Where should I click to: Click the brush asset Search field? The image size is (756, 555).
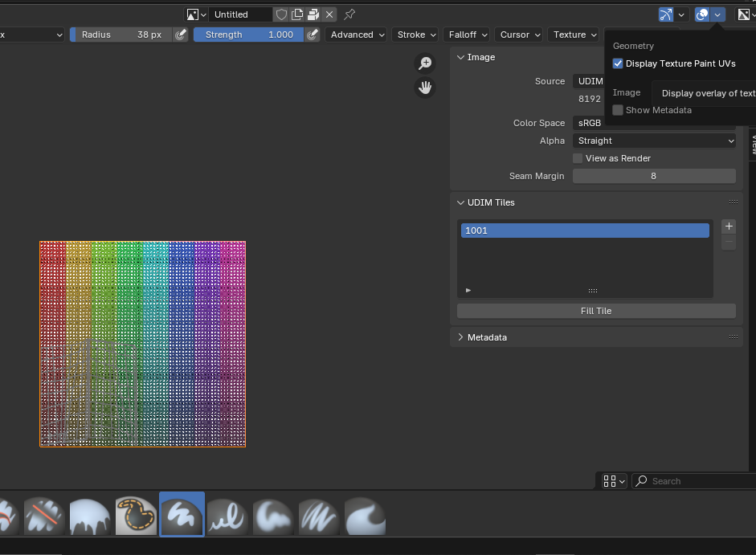point(699,481)
